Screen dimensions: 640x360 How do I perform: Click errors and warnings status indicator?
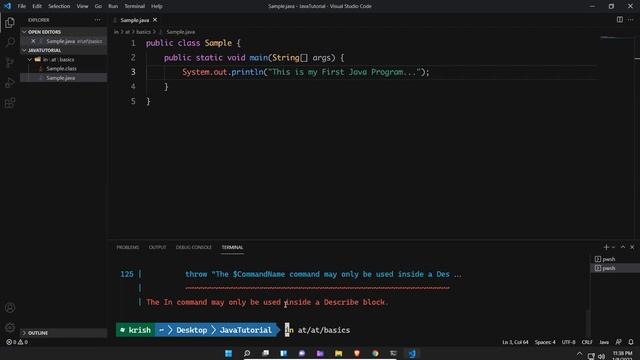tap(17, 342)
